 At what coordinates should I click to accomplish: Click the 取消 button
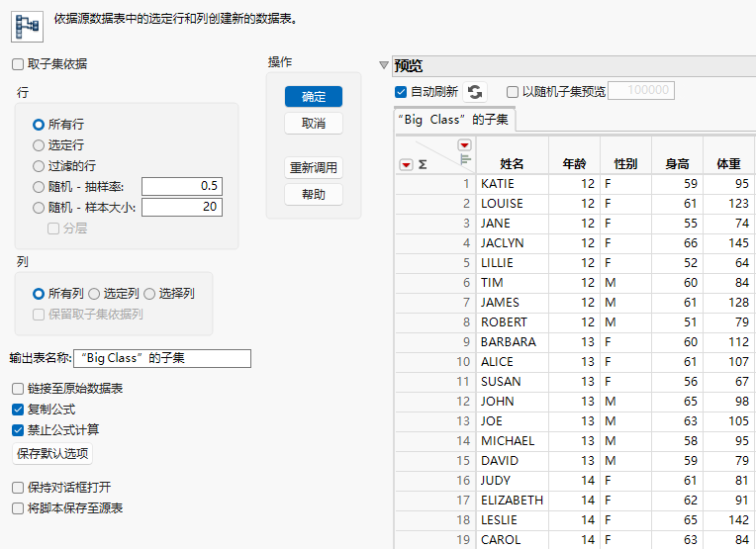314,124
